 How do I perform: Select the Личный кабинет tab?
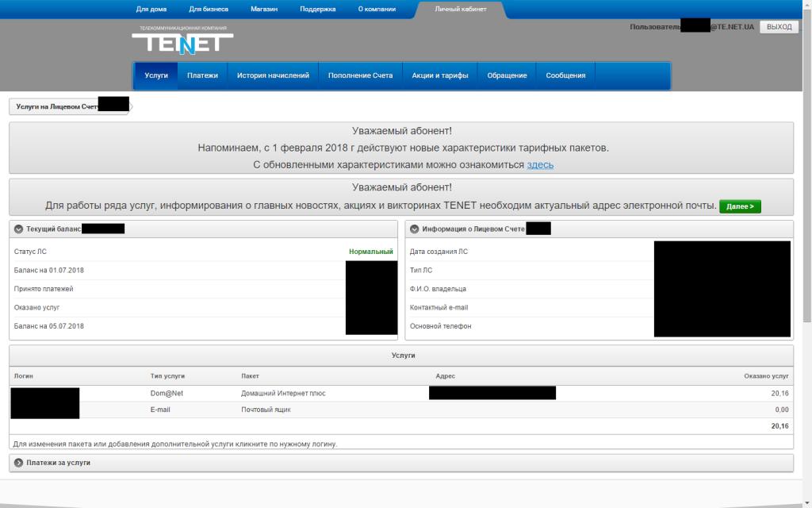pos(461,10)
